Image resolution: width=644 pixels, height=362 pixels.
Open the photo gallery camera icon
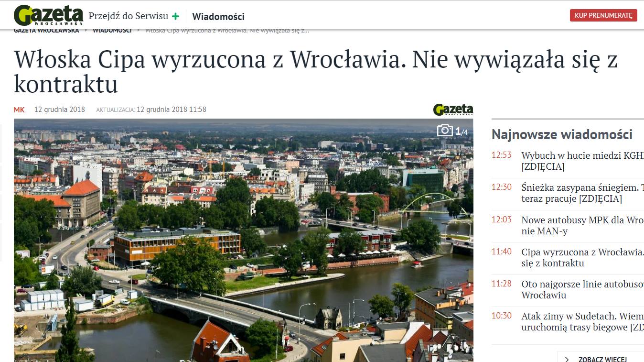[x=445, y=130]
